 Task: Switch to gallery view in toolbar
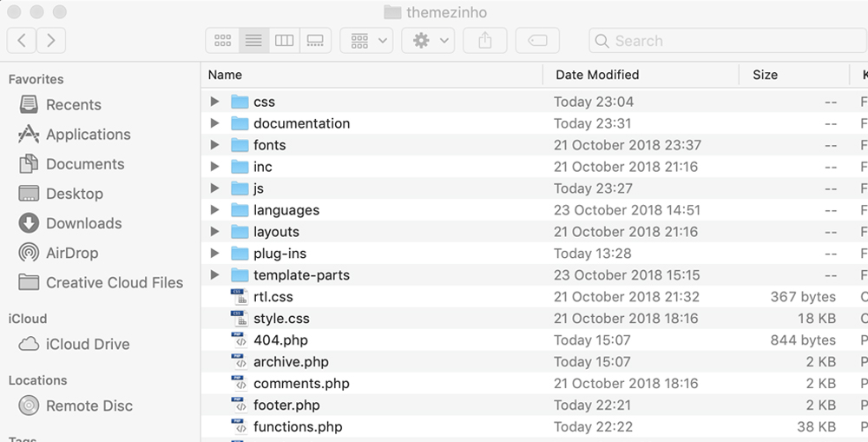(315, 41)
